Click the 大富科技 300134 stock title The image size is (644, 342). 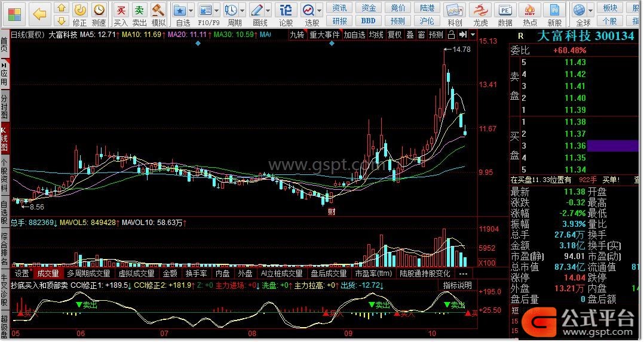tap(585, 36)
